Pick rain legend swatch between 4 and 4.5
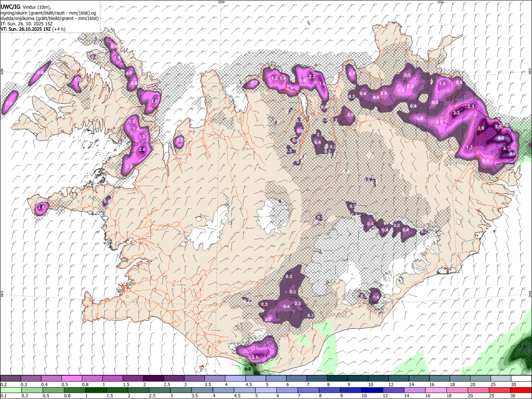Screen dimensions: 532x399 (x=223, y=390)
